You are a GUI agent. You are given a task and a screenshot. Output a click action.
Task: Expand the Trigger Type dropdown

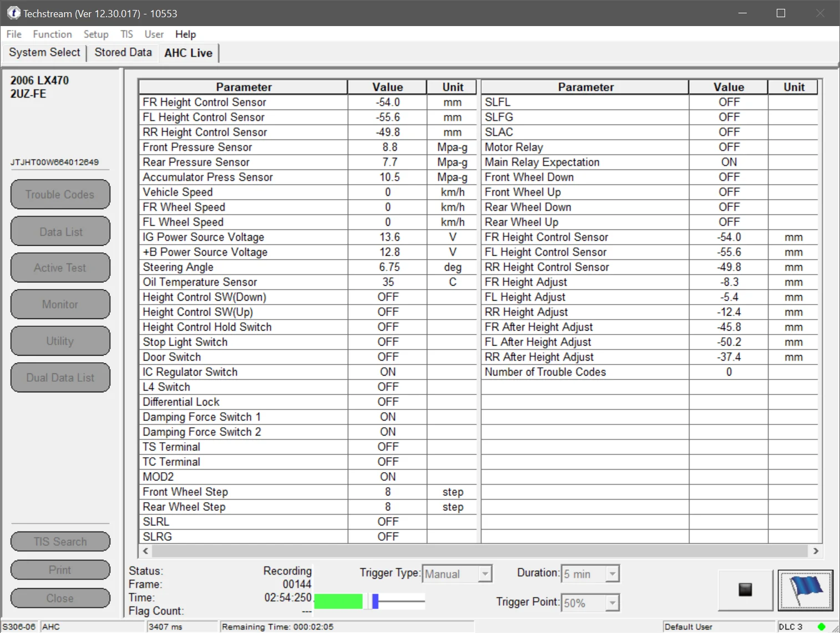[x=485, y=574]
